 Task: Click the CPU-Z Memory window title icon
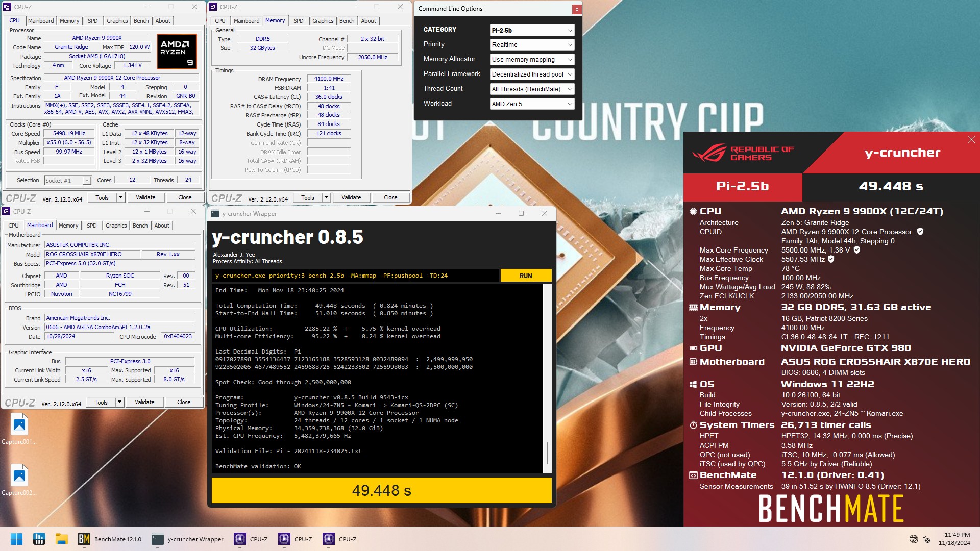point(213,7)
